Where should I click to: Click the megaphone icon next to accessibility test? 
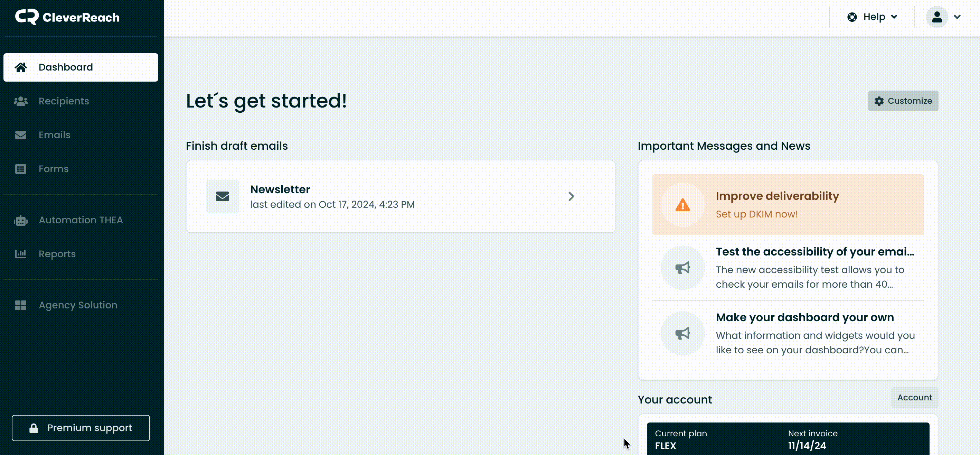(682, 267)
